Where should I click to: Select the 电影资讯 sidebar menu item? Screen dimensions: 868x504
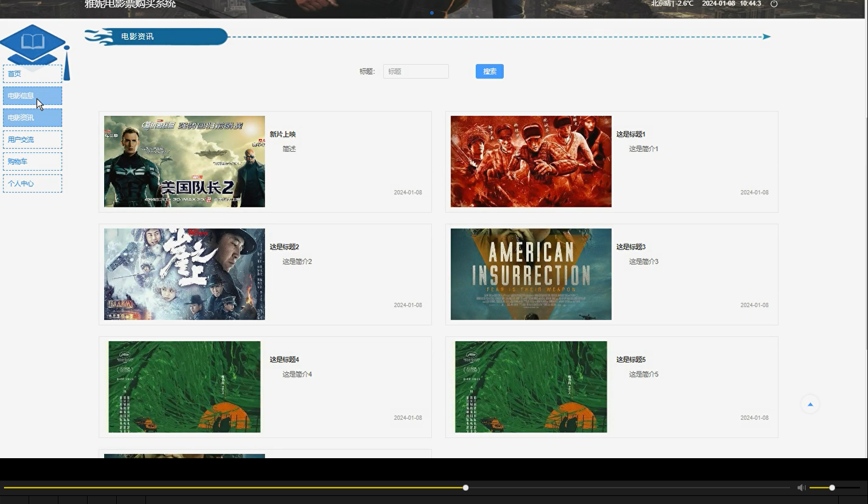click(x=33, y=117)
